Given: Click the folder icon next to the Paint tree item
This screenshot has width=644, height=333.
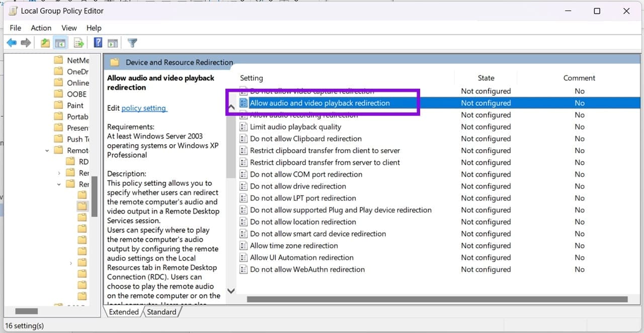Looking at the screenshot, I should coord(58,105).
